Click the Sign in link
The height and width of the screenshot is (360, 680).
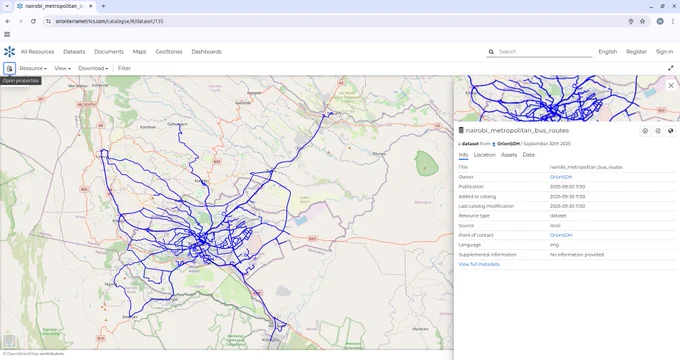tap(664, 52)
